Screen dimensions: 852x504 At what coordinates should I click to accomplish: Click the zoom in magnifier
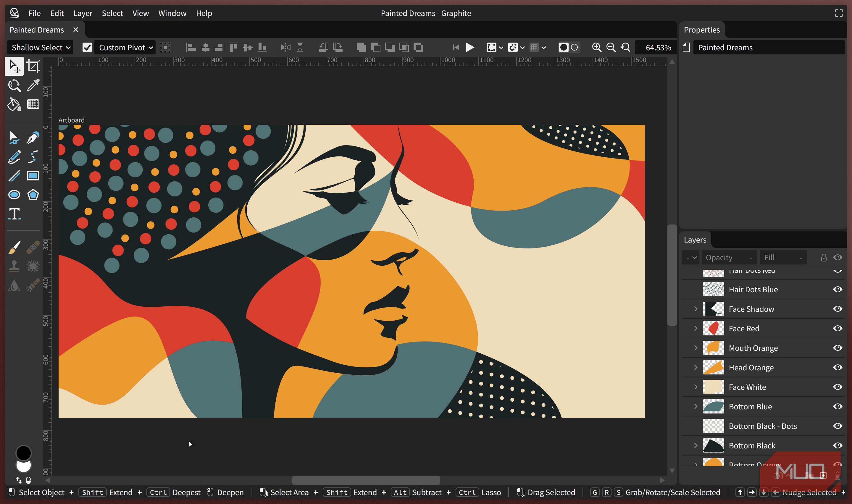(x=597, y=48)
